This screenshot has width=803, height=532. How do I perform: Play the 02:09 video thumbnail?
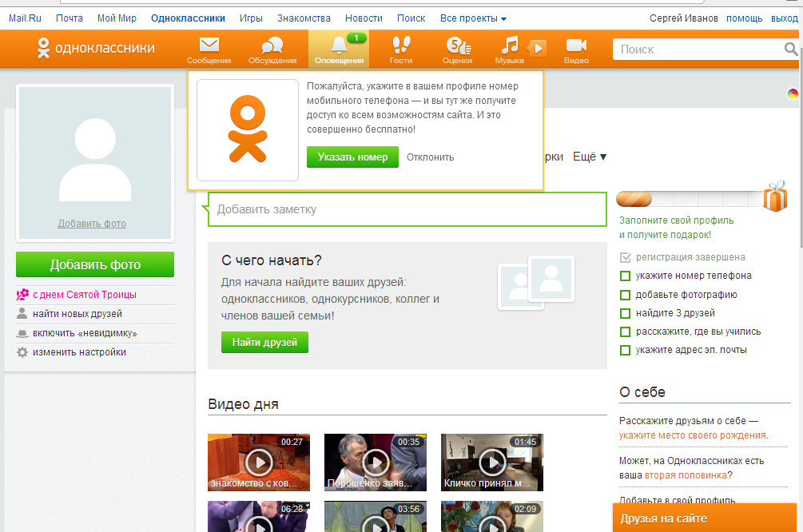click(492, 517)
